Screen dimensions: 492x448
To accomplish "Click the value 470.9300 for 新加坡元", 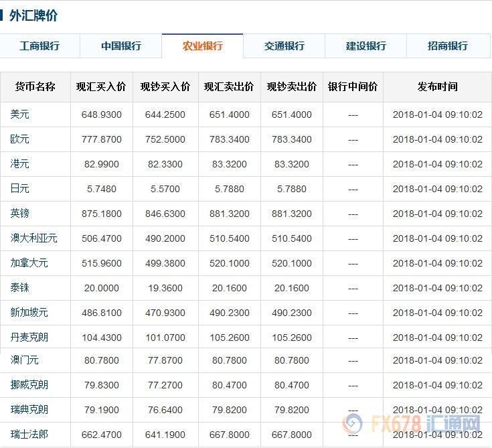I will (165, 313).
